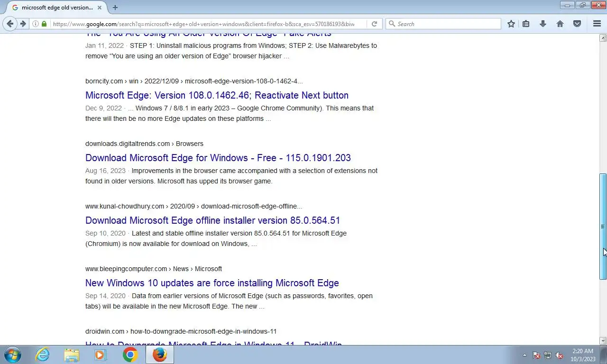Click the search magnifier icon
This screenshot has width=607, height=364.
(x=392, y=24)
